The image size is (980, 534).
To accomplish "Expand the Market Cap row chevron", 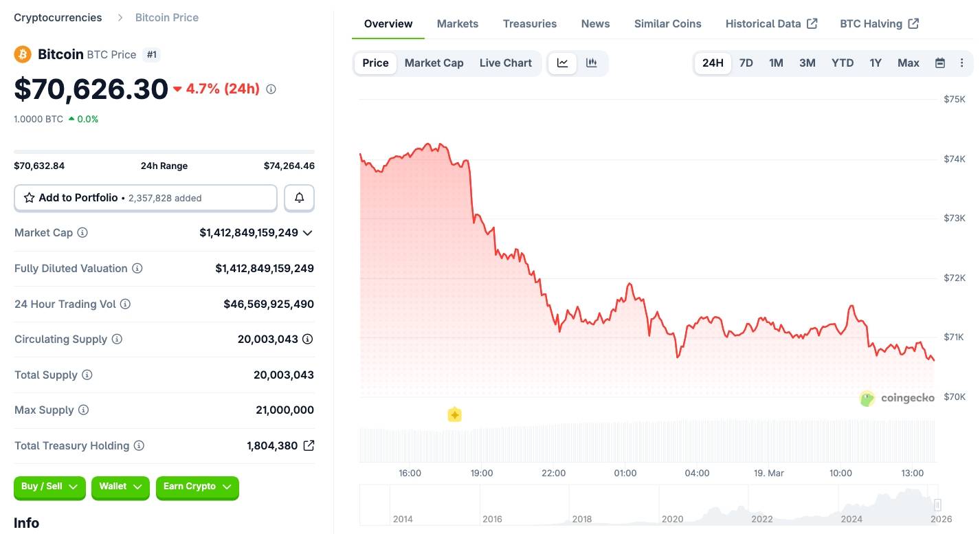I will click(x=307, y=232).
